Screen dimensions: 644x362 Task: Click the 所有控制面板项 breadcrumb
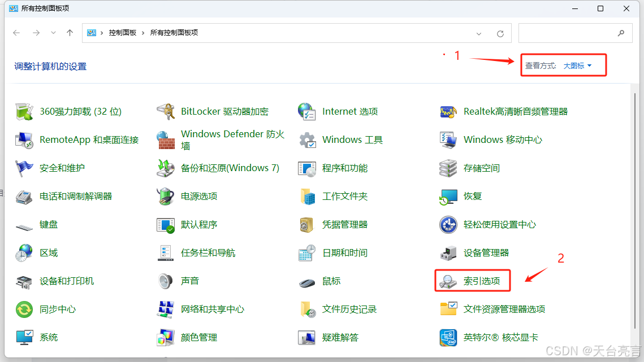pos(174,33)
